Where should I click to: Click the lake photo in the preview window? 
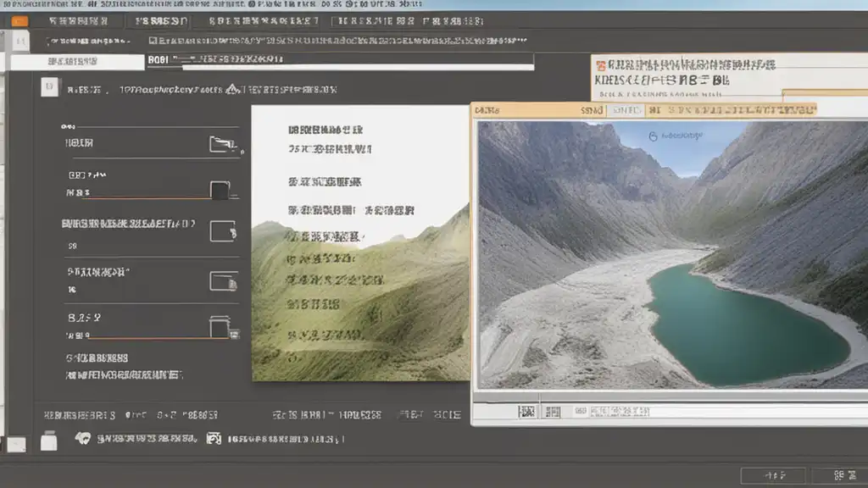[670, 254]
